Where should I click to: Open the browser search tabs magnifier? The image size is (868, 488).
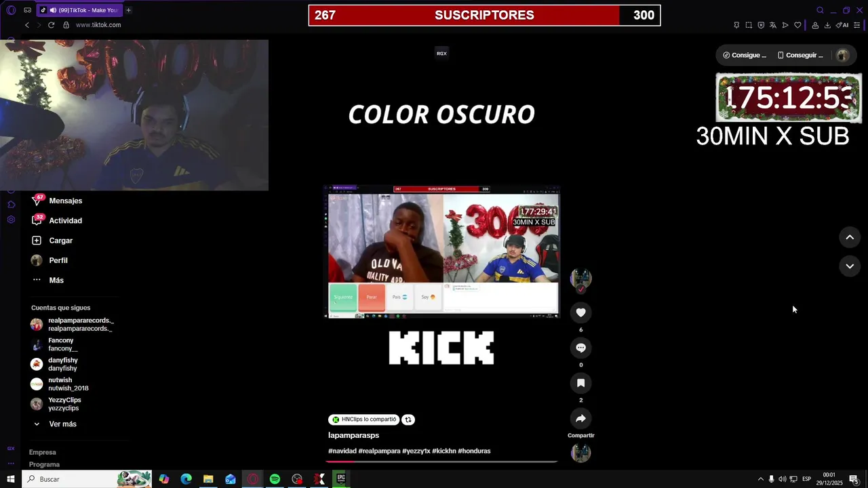pos(820,10)
